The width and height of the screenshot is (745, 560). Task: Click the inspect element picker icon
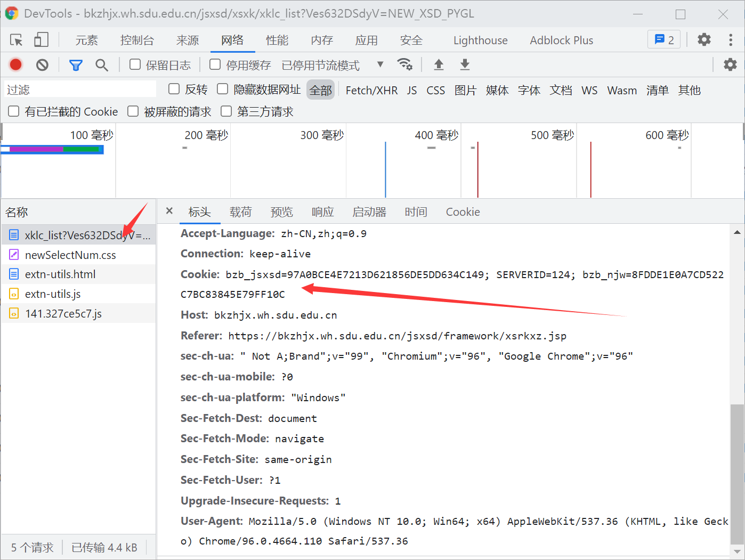pyautogui.click(x=17, y=40)
